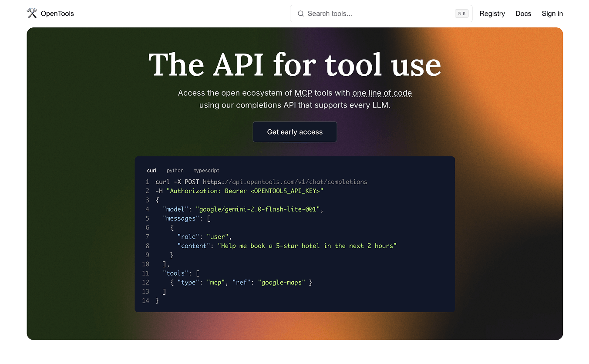
Task: Select the curl code tab
Action: click(x=151, y=171)
